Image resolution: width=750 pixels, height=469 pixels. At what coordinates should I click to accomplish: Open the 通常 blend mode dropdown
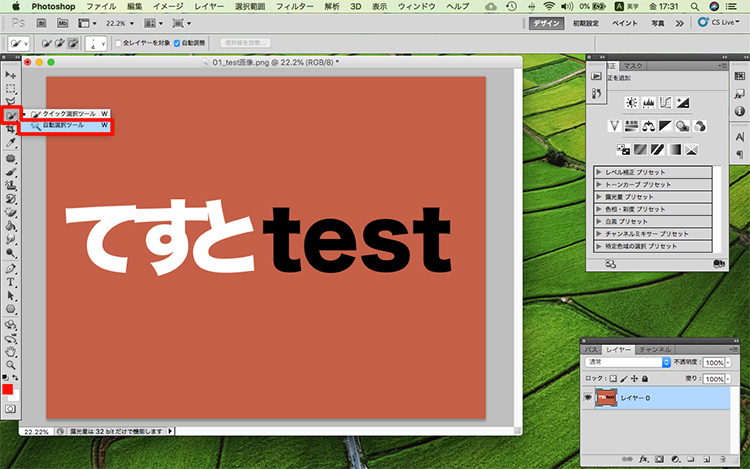pyautogui.click(x=628, y=362)
